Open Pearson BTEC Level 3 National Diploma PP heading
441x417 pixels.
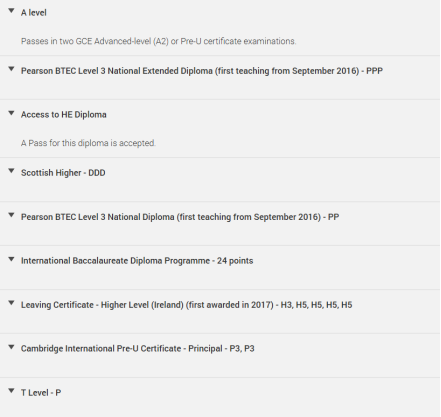click(180, 217)
